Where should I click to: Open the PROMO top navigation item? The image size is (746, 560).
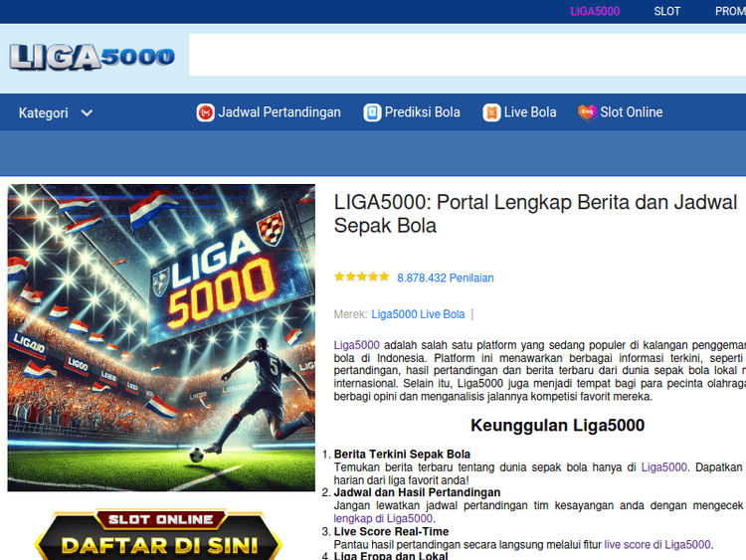pyautogui.click(x=730, y=11)
